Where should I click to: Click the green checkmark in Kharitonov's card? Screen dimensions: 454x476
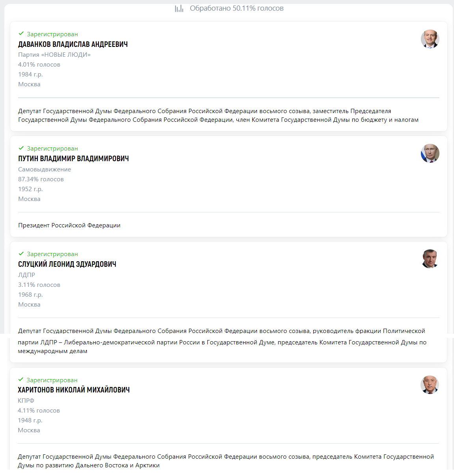pos(21,380)
